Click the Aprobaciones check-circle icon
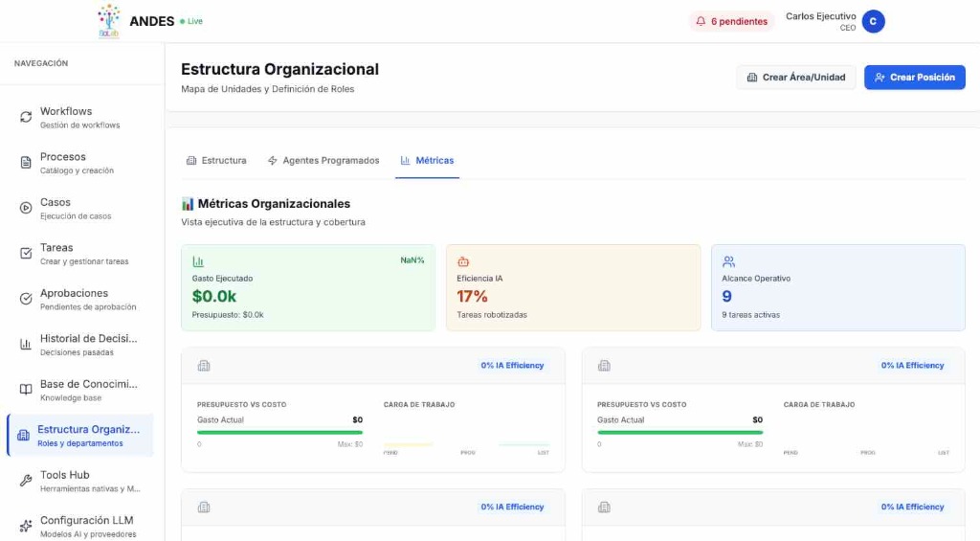 26,299
